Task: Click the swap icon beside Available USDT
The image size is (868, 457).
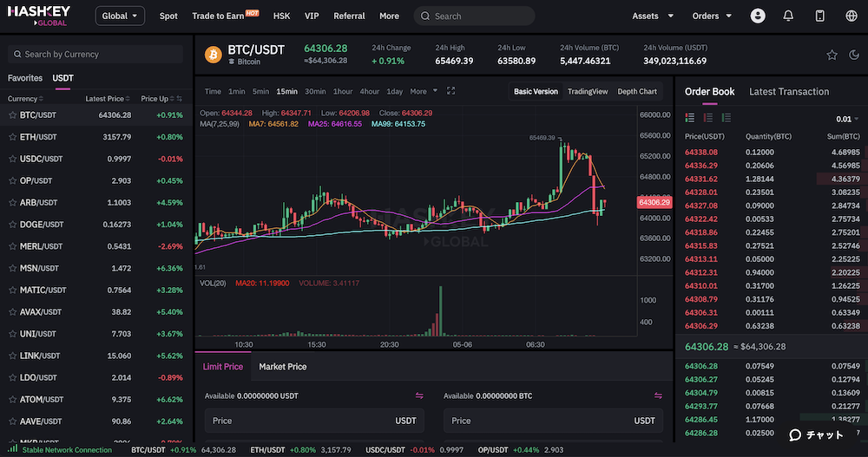Action: coord(419,395)
